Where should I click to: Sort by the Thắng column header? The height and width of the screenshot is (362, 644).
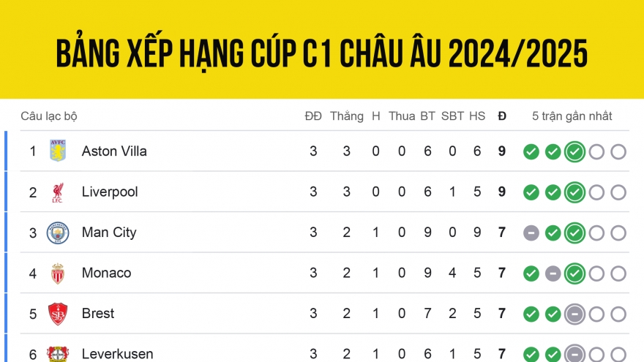(347, 116)
